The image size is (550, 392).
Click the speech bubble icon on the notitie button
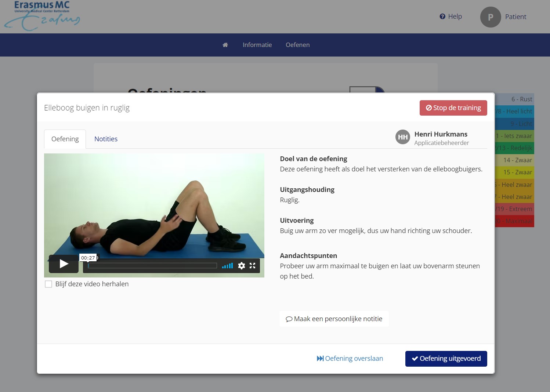point(289,319)
